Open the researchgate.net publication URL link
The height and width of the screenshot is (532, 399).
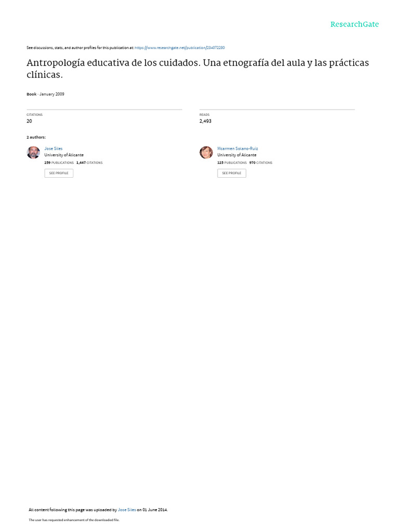click(x=179, y=48)
